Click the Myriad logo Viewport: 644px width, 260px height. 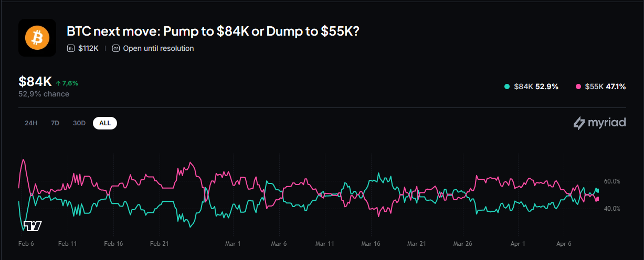coord(599,123)
